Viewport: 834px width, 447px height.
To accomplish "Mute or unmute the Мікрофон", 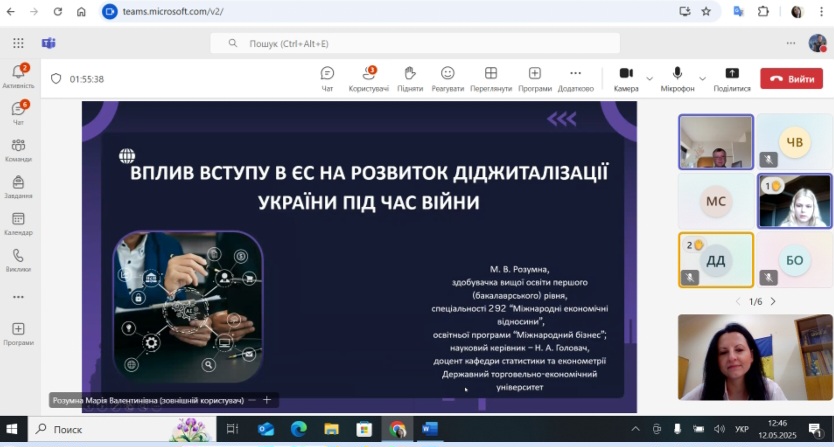I will tap(677, 78).
